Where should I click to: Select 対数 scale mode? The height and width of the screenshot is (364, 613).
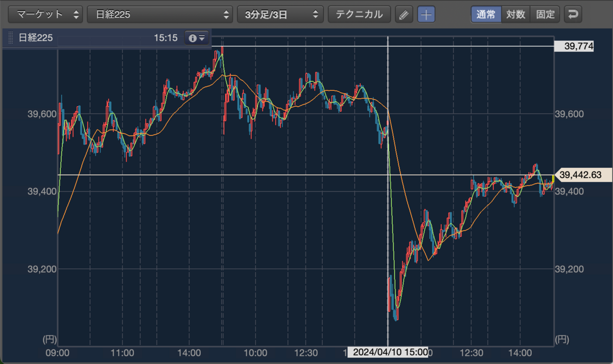click(x=516, y=14)
